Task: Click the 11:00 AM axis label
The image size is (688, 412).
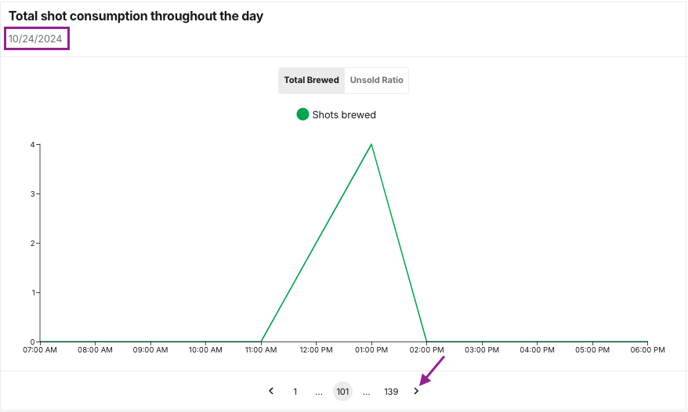Action: pos(261,350)
